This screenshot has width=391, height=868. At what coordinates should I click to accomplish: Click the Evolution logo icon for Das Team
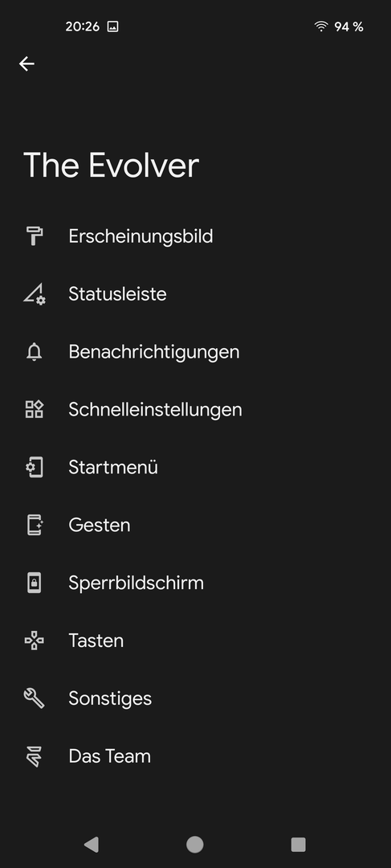tap(35, 756)
